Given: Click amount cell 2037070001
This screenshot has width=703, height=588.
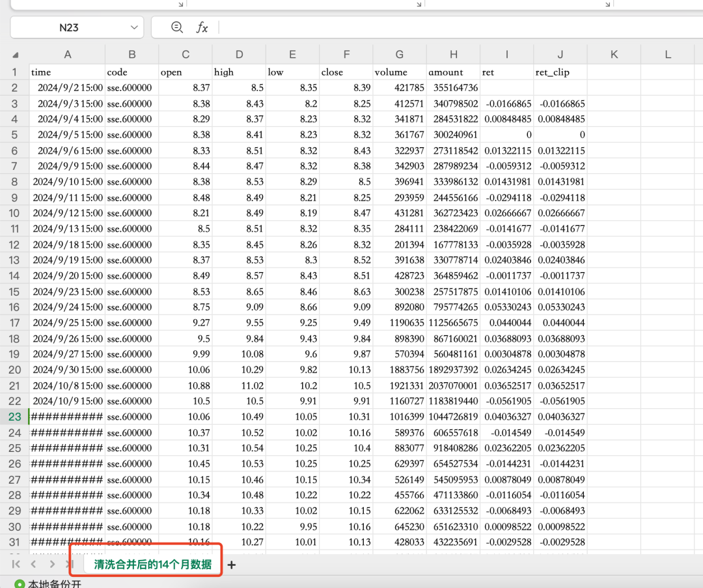Looking at the screenshot, I should [453, 385].
